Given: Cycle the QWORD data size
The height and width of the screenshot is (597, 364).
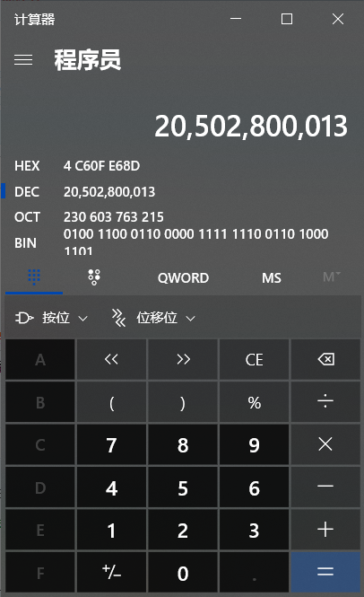Looking at the screenshot, I should click(183, 278).
